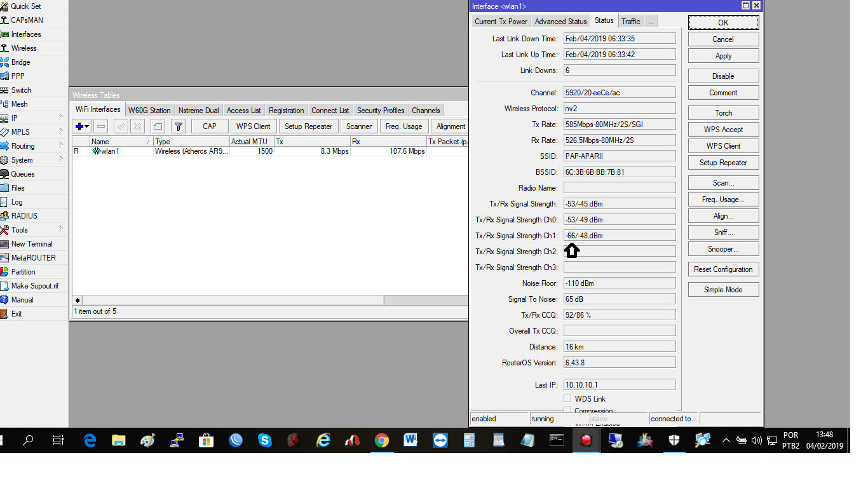Click the Apply button
868x488 pixels.
coord(723,56)
